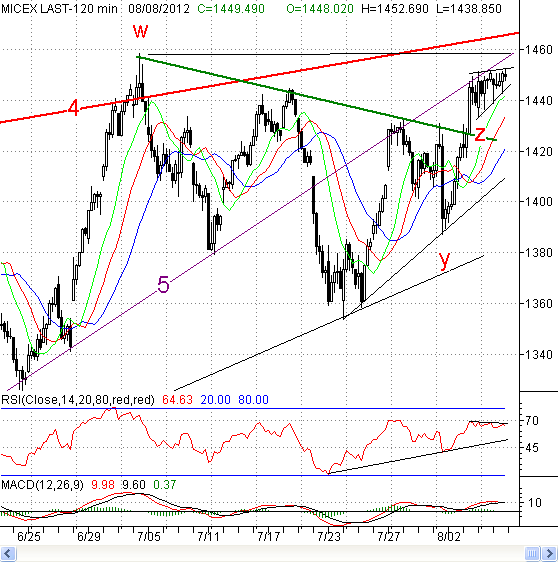This screenshot has height=562, width=558.
Task: Click the 1400 price axis label
Action: pos(539,202)
